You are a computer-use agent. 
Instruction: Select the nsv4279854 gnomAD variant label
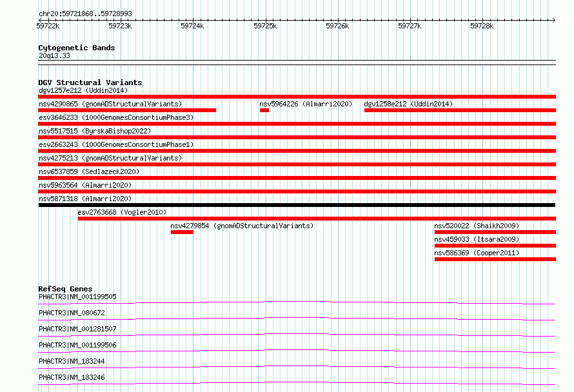pos(242,226)
